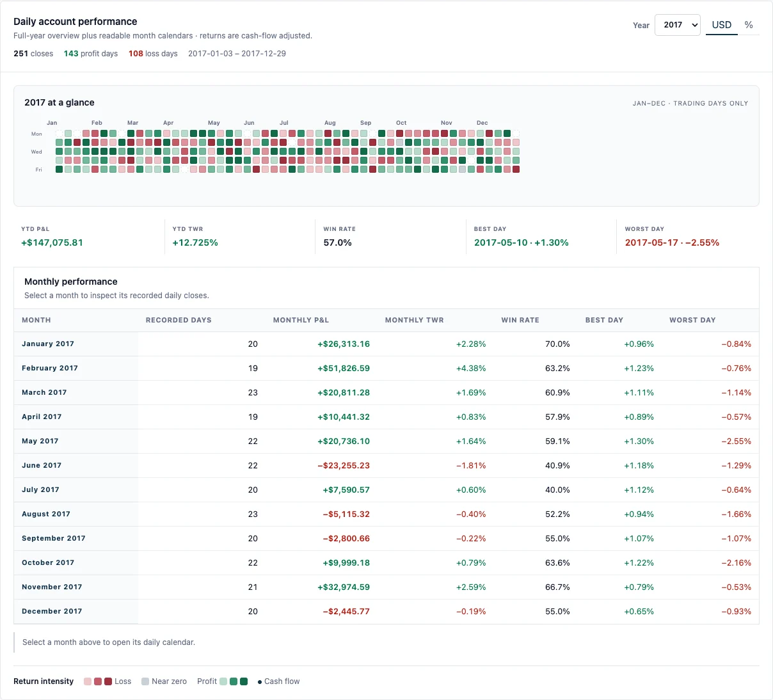773x700 pixels.
Task: Click the YTD P&L value +$147,075.81
Action: coord(52,243)
